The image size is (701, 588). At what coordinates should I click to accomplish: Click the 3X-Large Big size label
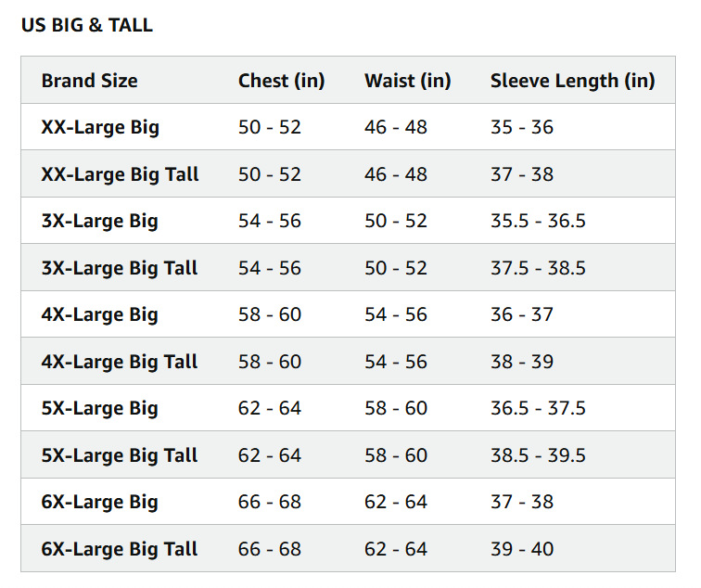[x=99, y=221]
